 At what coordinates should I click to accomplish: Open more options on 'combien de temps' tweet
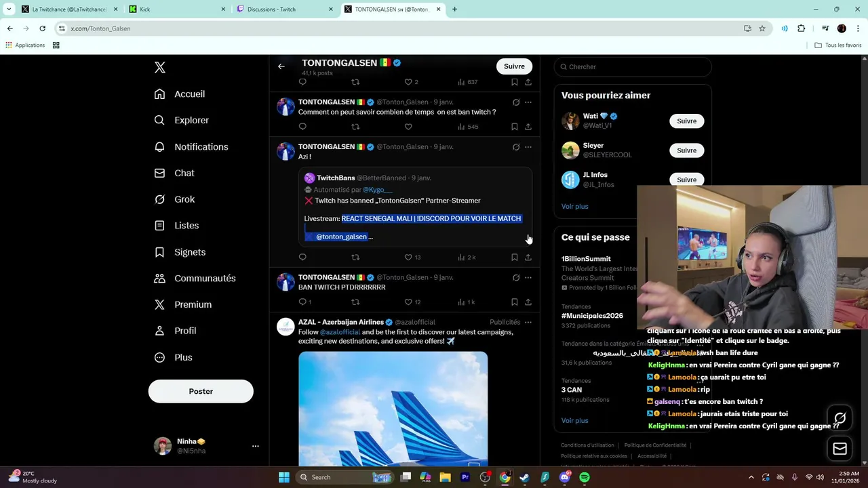[x=528, y=102]
